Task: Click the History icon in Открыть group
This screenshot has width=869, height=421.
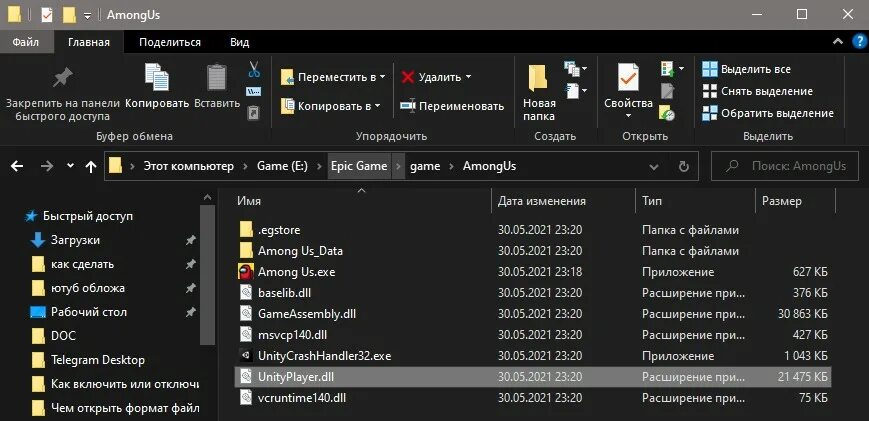Action: [x=667, y=114]
